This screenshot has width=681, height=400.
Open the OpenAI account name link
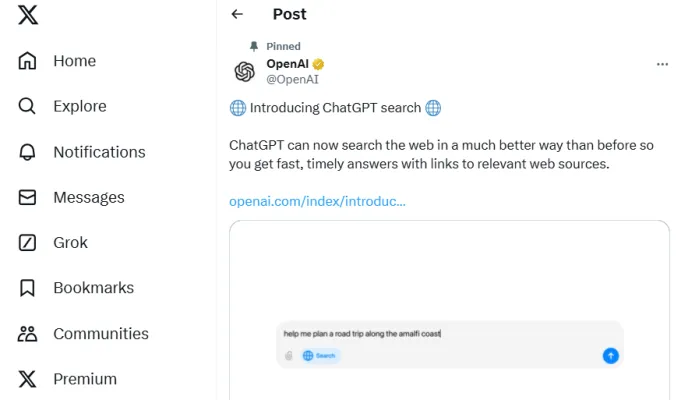point(287,64)
